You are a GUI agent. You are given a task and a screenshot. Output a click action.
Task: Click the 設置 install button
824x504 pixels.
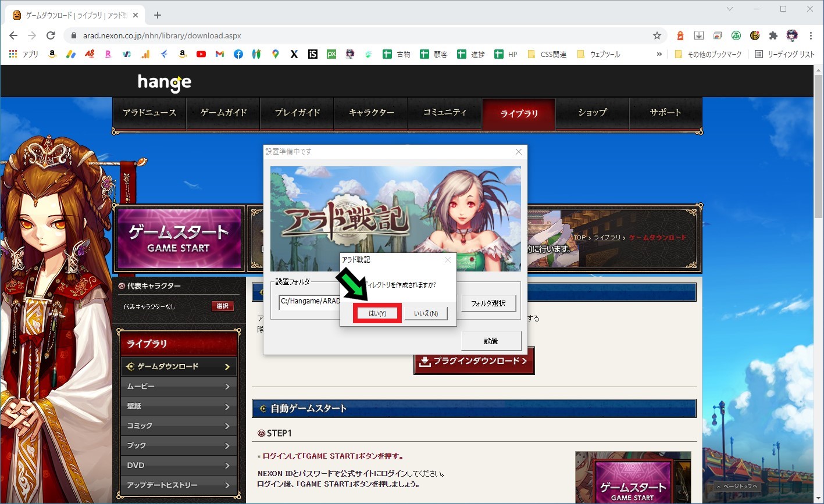tap(491, 341)
